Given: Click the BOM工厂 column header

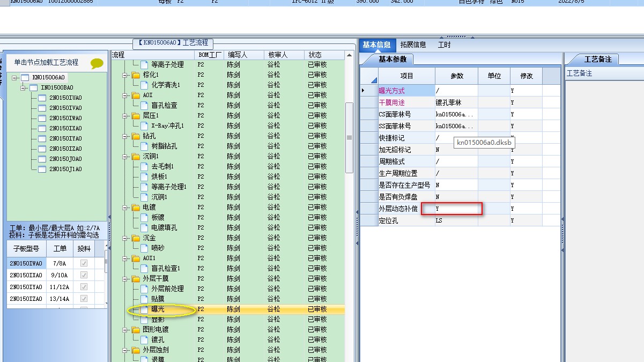Looking at the screenshot, I should [x=210, y=55].
